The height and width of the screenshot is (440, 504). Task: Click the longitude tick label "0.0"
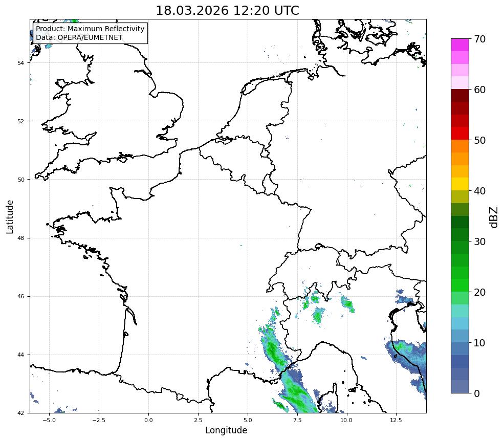[148, 420]
